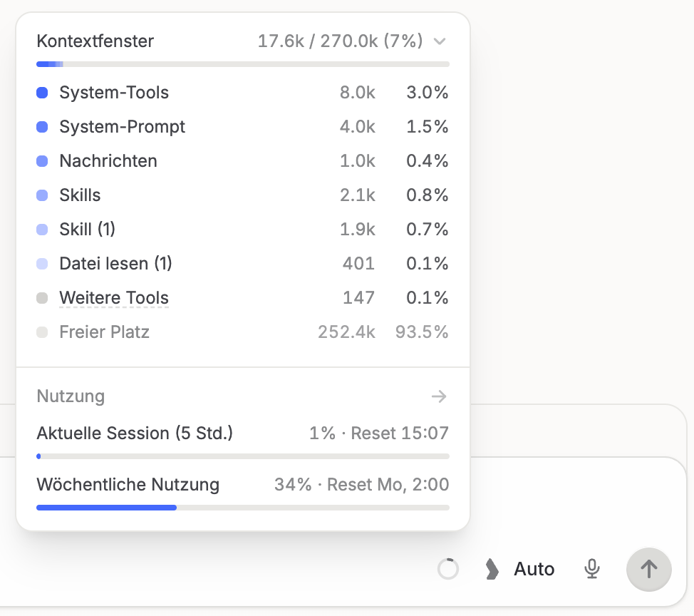Click the Kontextfenster usage progress bar
The height and width of the screenshot is (616, 694).
(242, 64)
